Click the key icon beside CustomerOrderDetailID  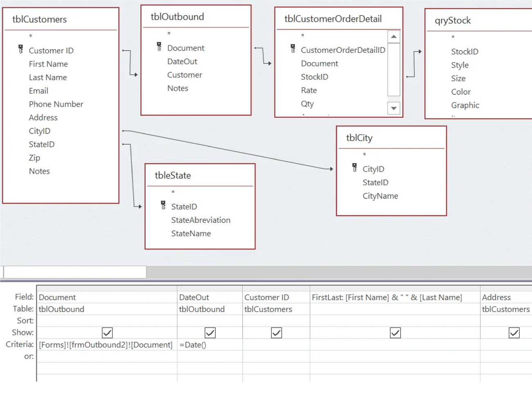pos(293,48)
